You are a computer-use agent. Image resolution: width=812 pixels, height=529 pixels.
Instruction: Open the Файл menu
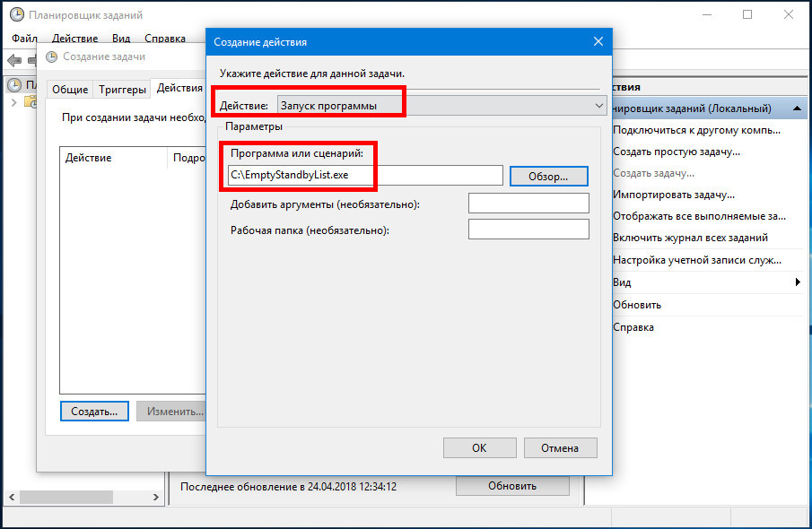24,39
